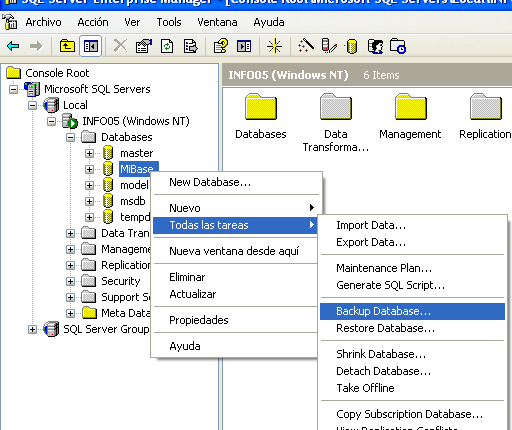Click the Up one level folder icon
The width and height of the screenshot is (512, 430).
tap(67, 46)
